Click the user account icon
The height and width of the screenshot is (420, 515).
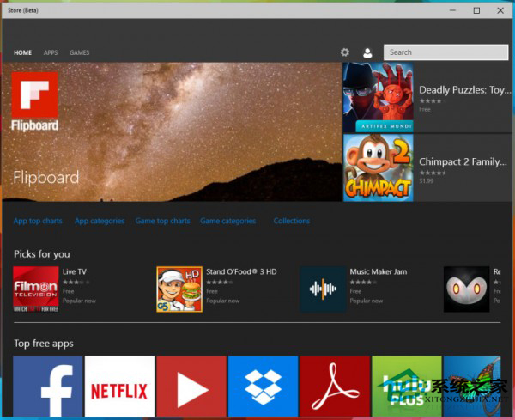coord(367,52)
